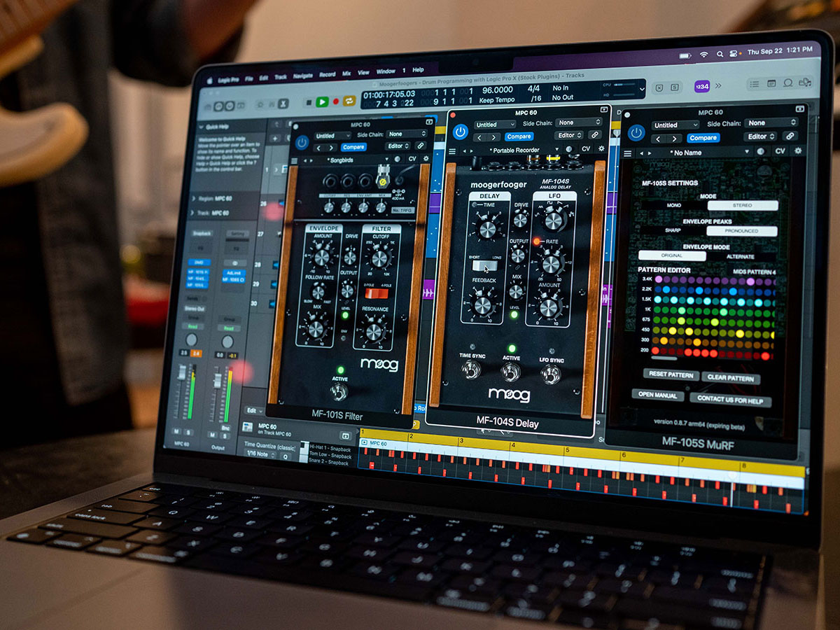Click the purple 1234 count-in button
The width and height of the screenshot is (840, 630).
click(702, 86)
